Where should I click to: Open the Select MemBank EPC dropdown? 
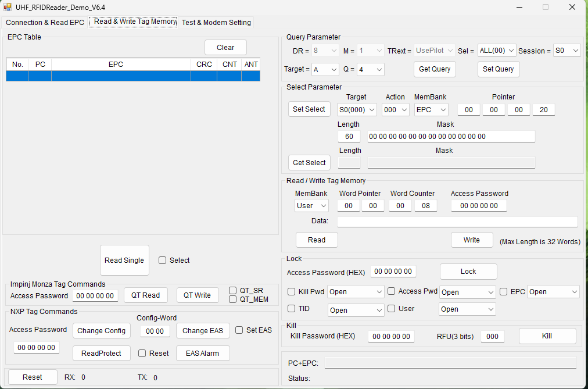tap(431, 109)
